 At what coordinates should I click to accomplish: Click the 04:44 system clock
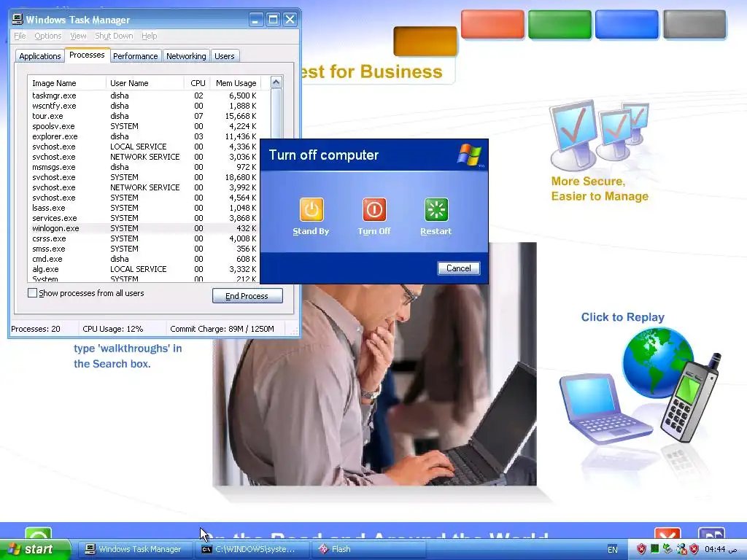tap(721, 549)
